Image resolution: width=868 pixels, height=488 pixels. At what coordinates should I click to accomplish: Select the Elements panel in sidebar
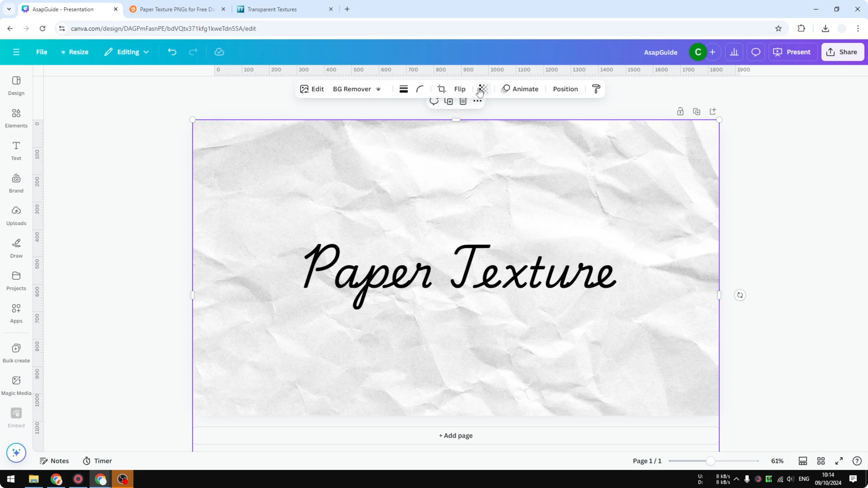[x=16, y=118]
